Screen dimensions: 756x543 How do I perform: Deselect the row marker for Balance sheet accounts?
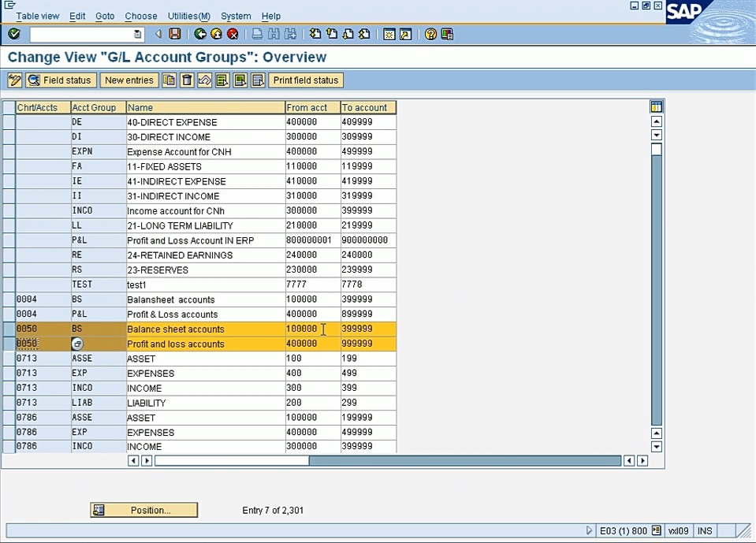click(x=9, y=329)
